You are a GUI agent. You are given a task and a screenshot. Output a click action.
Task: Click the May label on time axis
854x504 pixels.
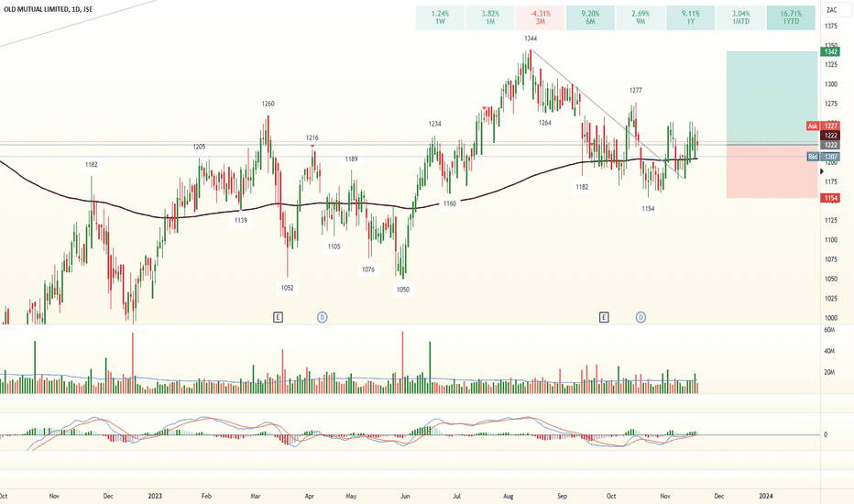pyautogui.click(x=351, y=496)
